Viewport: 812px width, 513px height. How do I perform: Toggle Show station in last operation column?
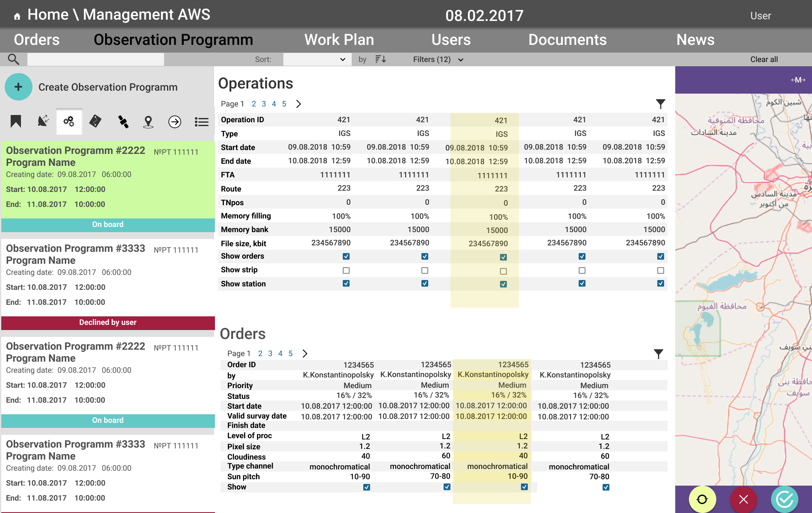point(661,283)
